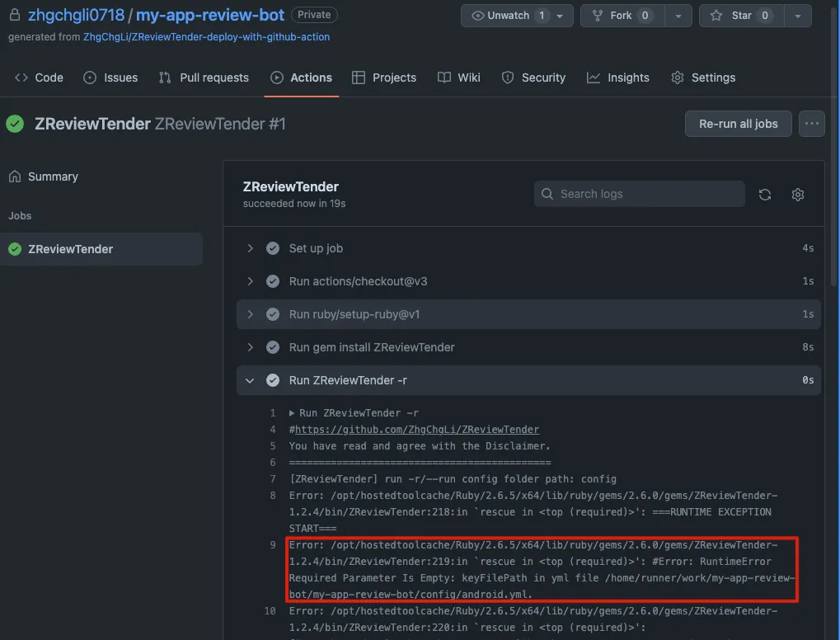The width and height of the screenshot is (840, 640).
Task: Expand the Set up job step
Action: (x=250, y=248)
